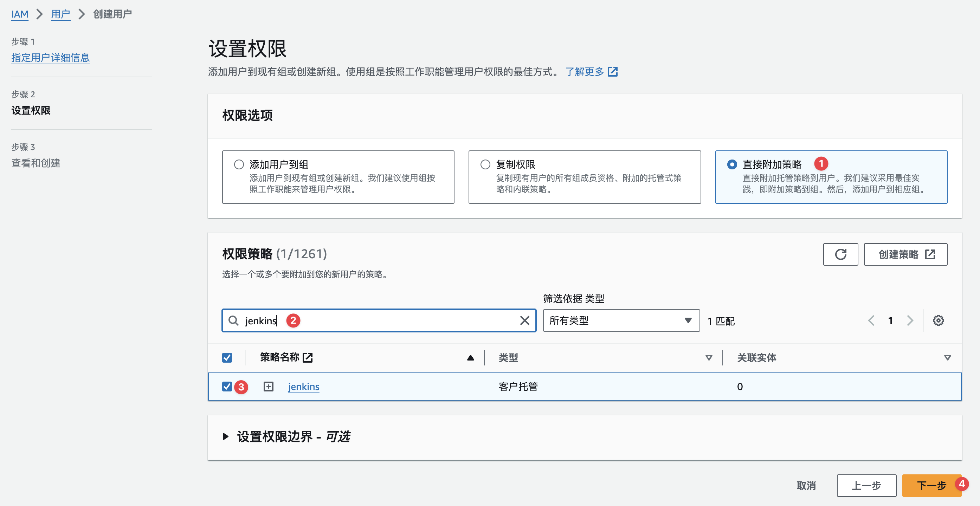Go to next page of policies
The image size is (980, 506).
click(x=910, y=320)
